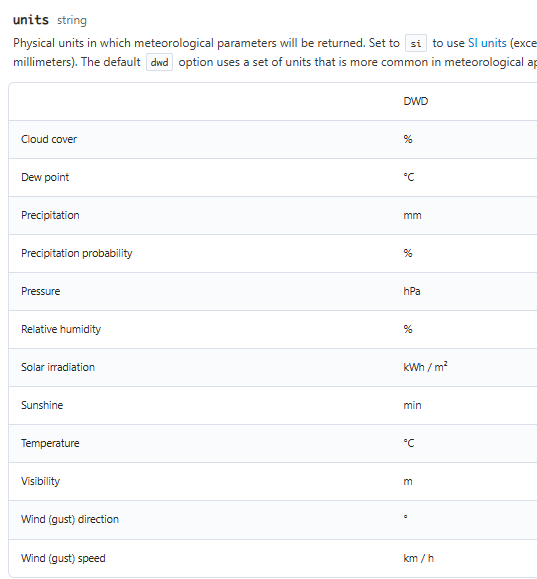Viewport: 537px width, 579px height.
Task: Click the km / h unit cell
Action: pyautogui.click(x=418, y=558)
